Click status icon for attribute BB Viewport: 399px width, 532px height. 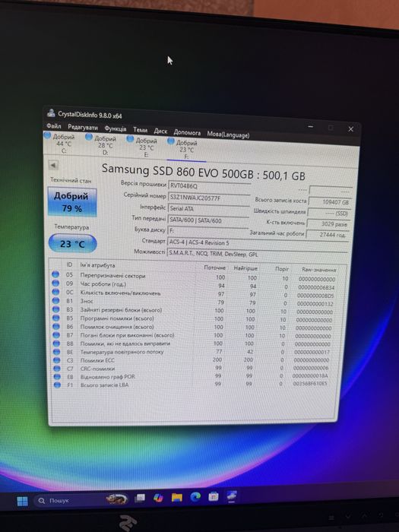tap(56, 344)
